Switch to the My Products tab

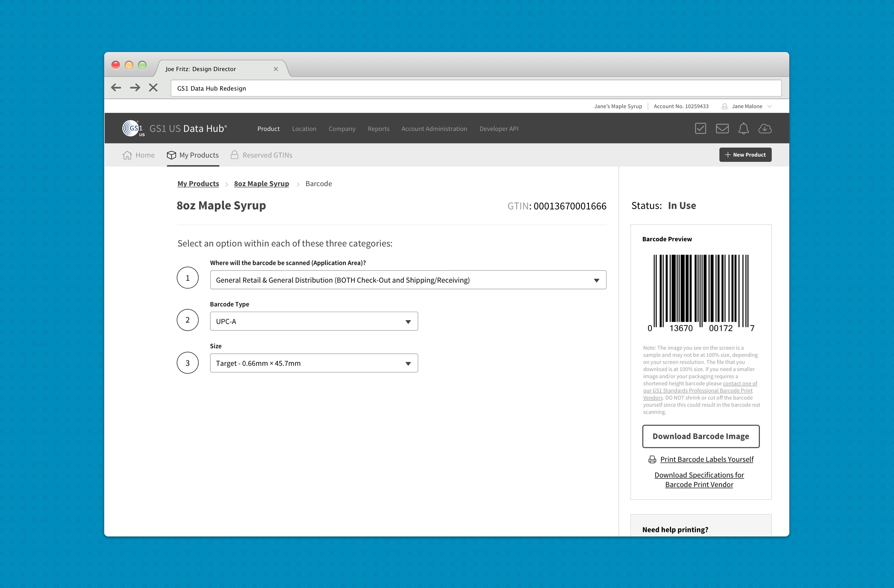click(193, 155)
